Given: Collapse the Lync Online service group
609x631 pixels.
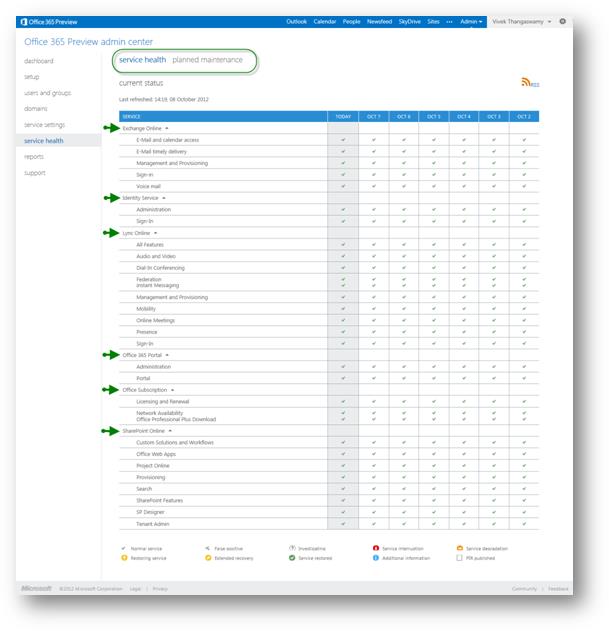Looking at the screenshot, I should click(x=156, y=233).
